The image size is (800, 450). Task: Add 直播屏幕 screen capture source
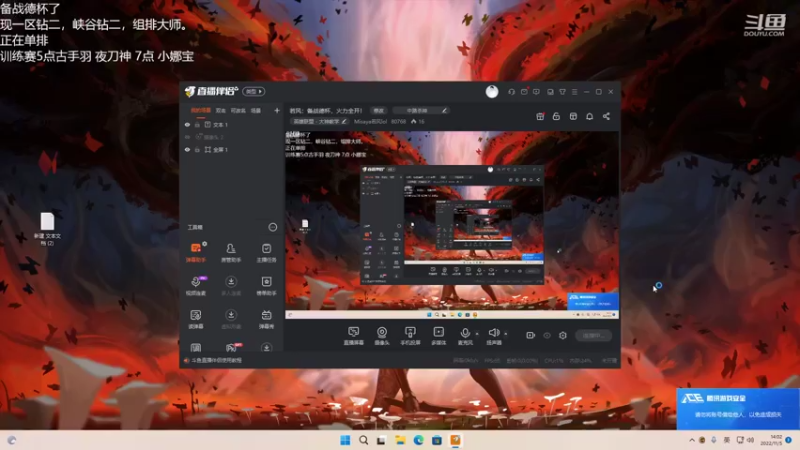pyautogui.click(x=354, y=336)
